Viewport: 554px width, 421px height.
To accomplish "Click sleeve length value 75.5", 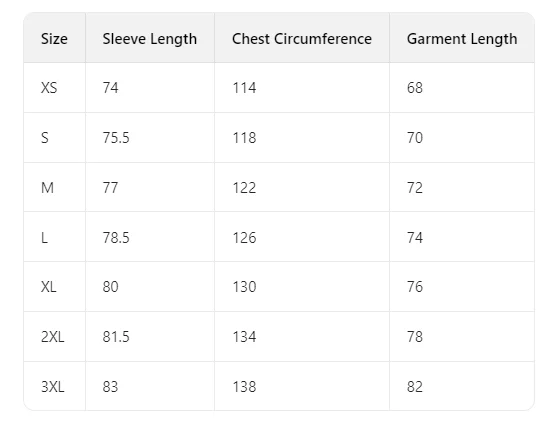I will [116, 138].
